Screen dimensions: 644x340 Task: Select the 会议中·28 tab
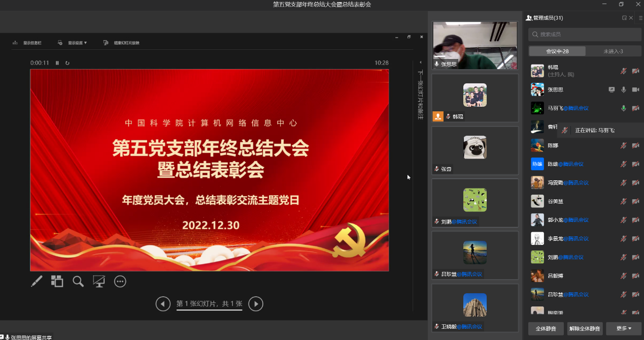[x=557, y=51]
